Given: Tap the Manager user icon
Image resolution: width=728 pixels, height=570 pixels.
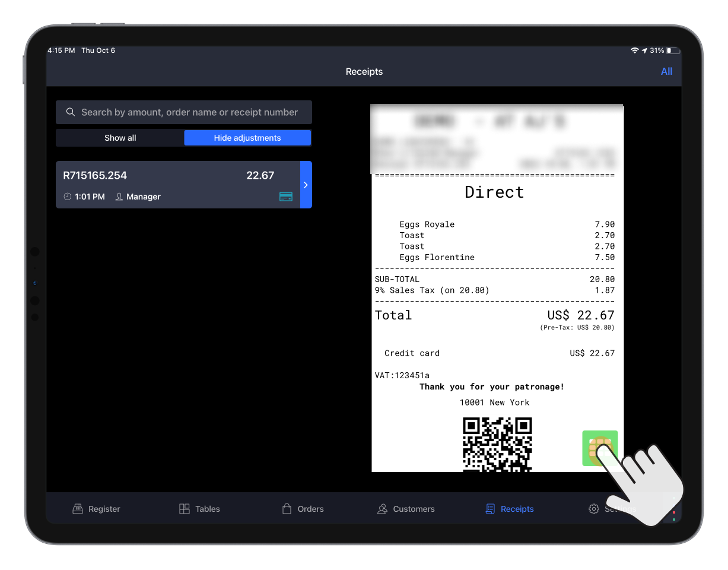Looking at the screenshot, I should click(119, 197).
